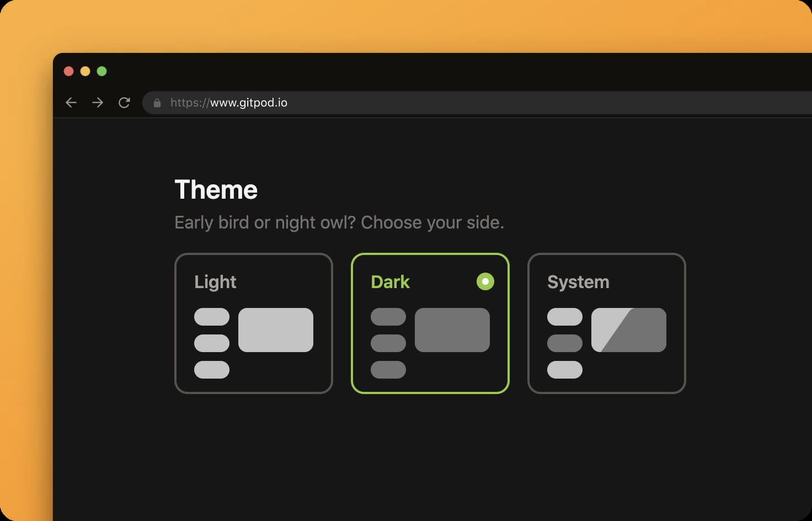Click the Dark theme preview thumbnail
Viewport: 812px width, 521px height.
tap(453, 330)
